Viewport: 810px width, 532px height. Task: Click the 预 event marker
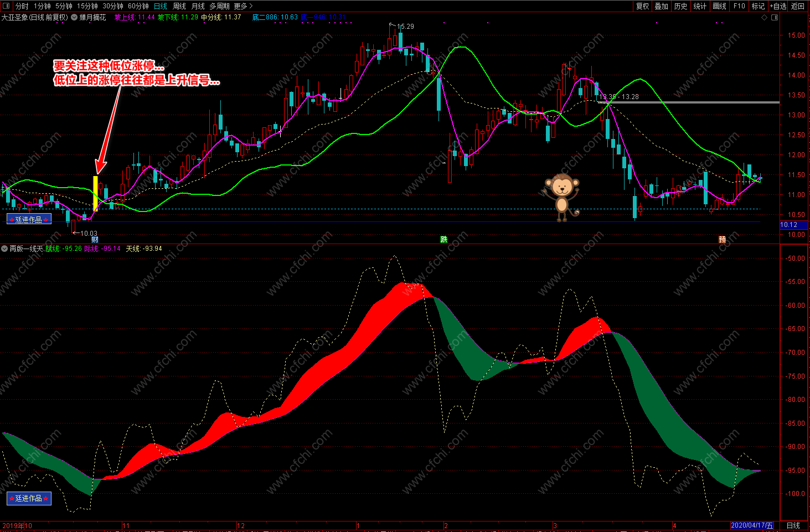(722, 239)
